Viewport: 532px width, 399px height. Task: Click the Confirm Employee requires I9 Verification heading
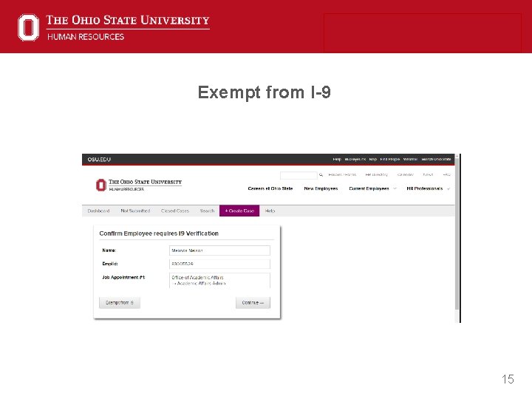point(159,233)
